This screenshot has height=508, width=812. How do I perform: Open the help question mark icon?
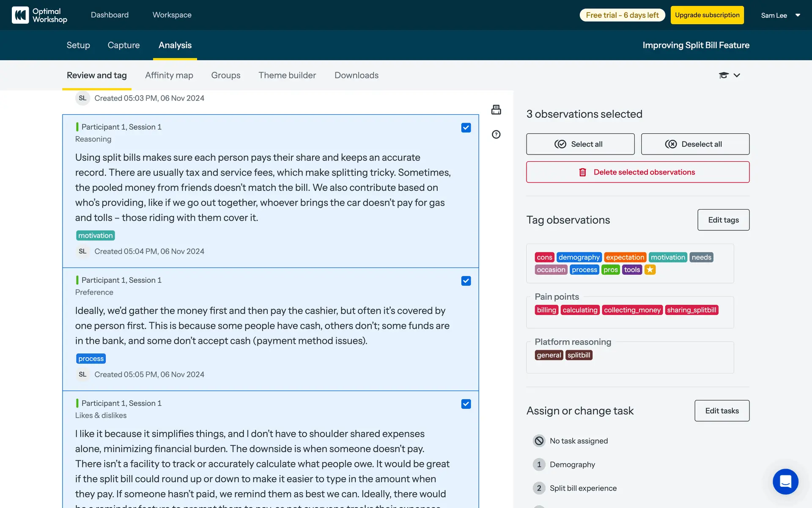(x=496, y=135)
